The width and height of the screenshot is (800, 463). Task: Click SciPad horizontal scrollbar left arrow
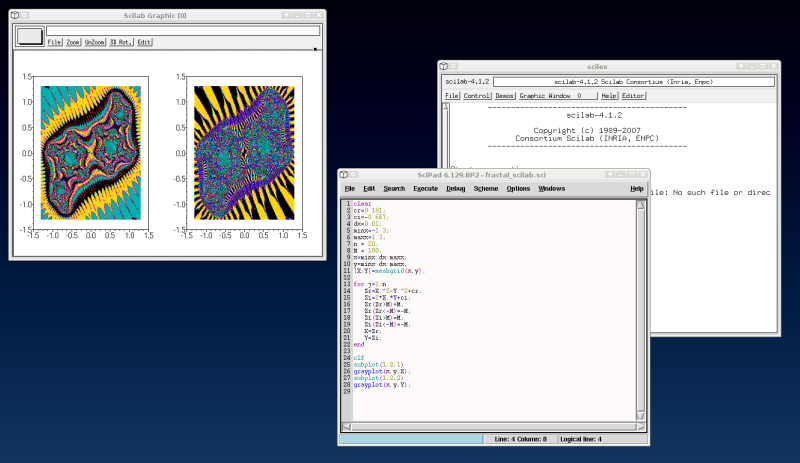coord(346,426)
